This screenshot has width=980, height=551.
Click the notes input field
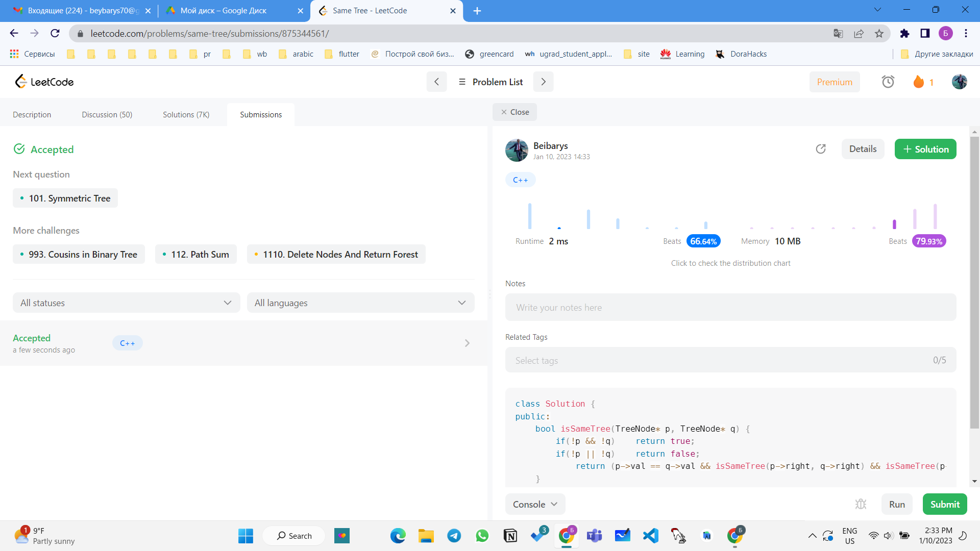coord(730,307)
